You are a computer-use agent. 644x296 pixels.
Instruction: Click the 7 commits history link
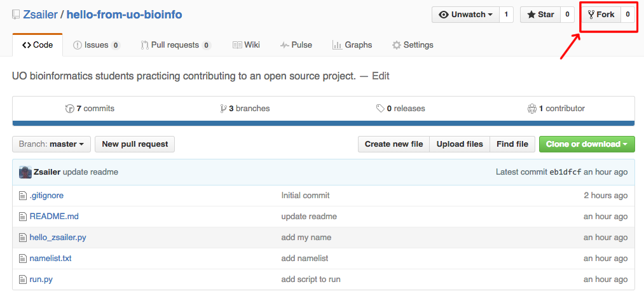tap(90, 109)
